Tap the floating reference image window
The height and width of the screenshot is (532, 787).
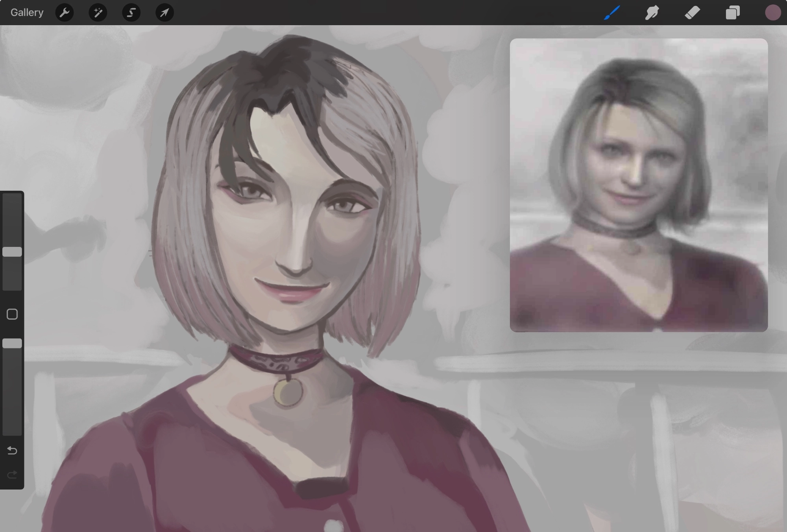coord(639,185)
